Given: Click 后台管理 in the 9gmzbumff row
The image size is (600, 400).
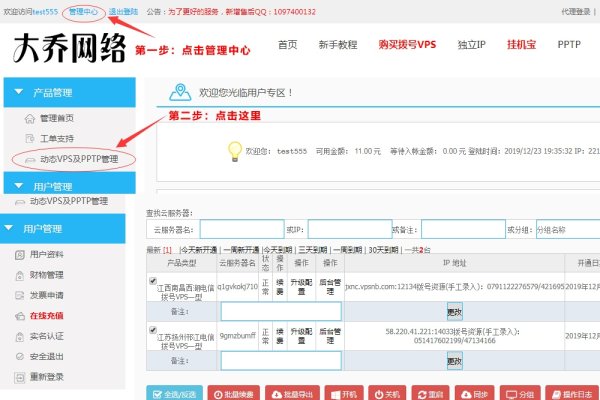Looking at the screenshot, I should 330,336.
